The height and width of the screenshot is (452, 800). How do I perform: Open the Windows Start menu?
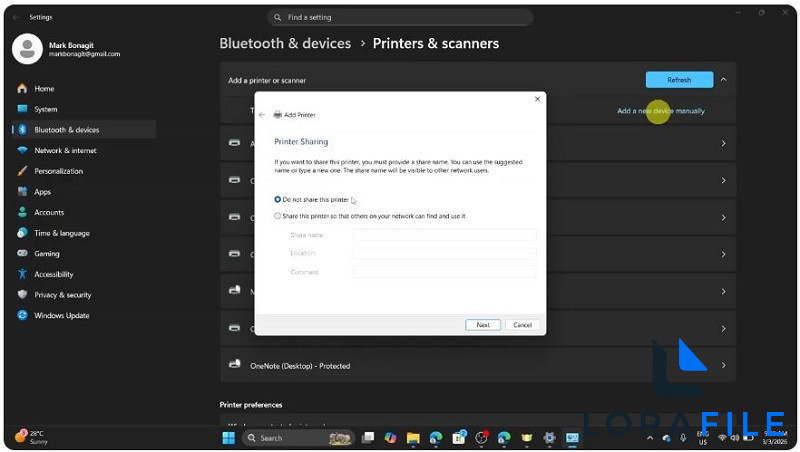point(229,438)
